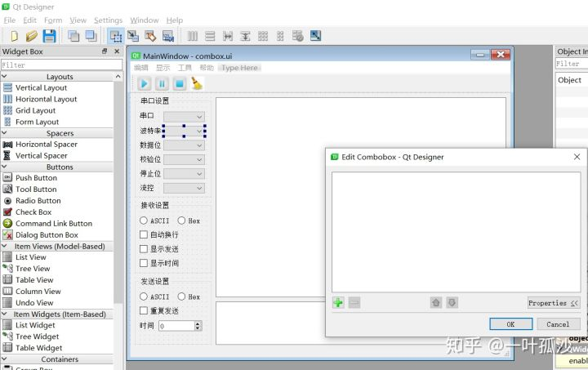
Task: Save the form with the floppy disk icon
Action: click(x=49, y=36)
